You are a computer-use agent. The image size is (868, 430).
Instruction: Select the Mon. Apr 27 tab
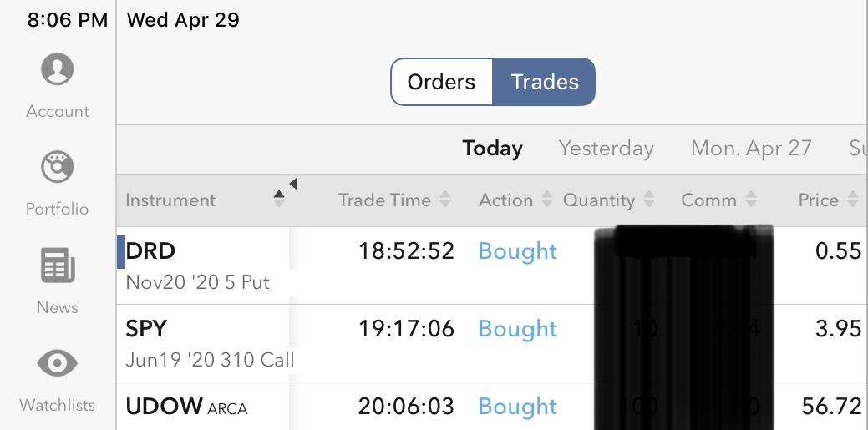[x=751, y=149]
